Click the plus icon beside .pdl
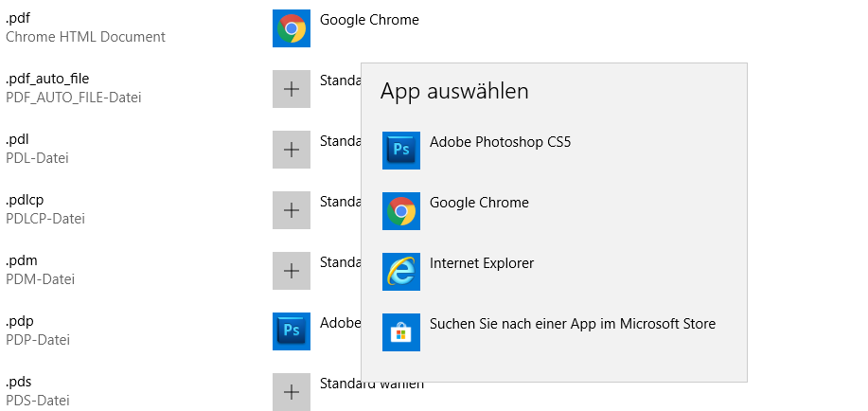Image resolution: width=868 pixels, height=411 pixels. click(x=292, y=150)
